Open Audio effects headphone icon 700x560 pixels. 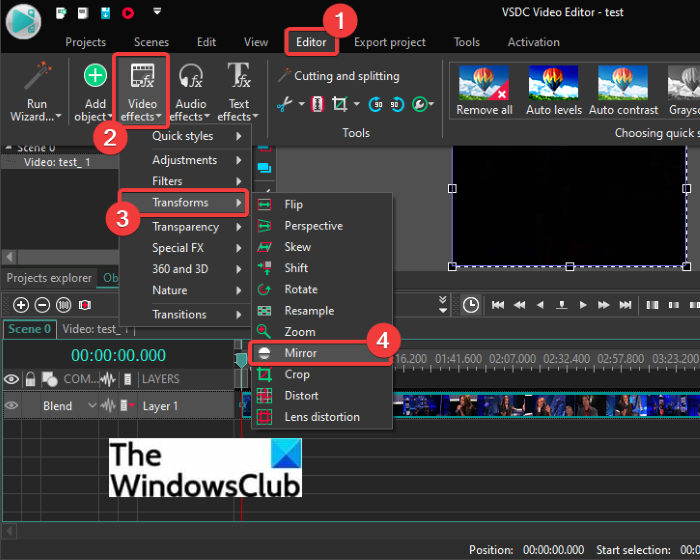coord(191,76)
